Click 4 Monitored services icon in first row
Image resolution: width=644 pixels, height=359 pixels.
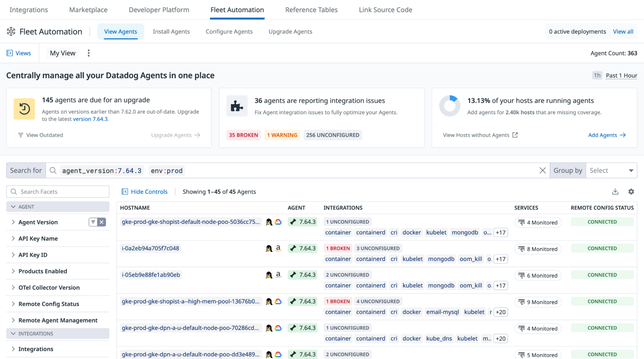tap(522, 222)
